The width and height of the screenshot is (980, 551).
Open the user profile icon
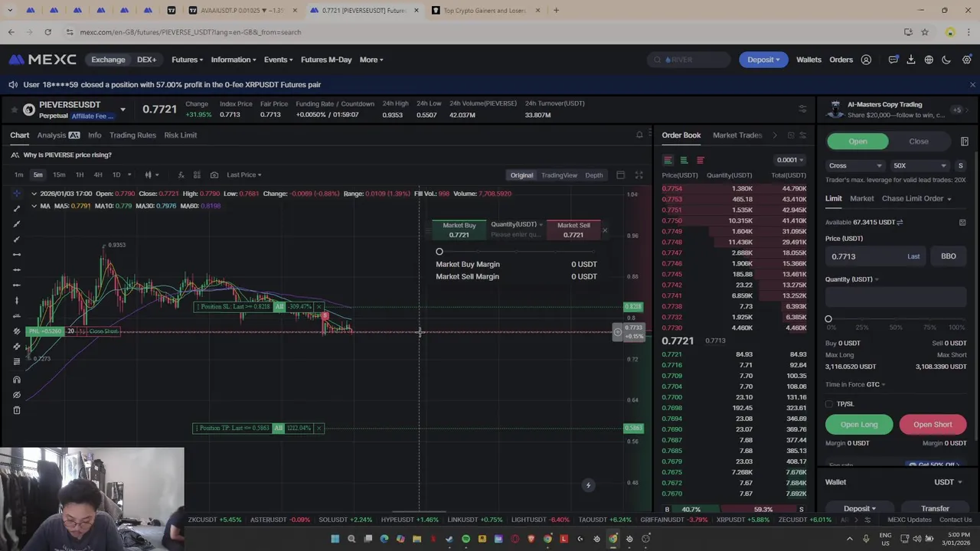point(866,60)
